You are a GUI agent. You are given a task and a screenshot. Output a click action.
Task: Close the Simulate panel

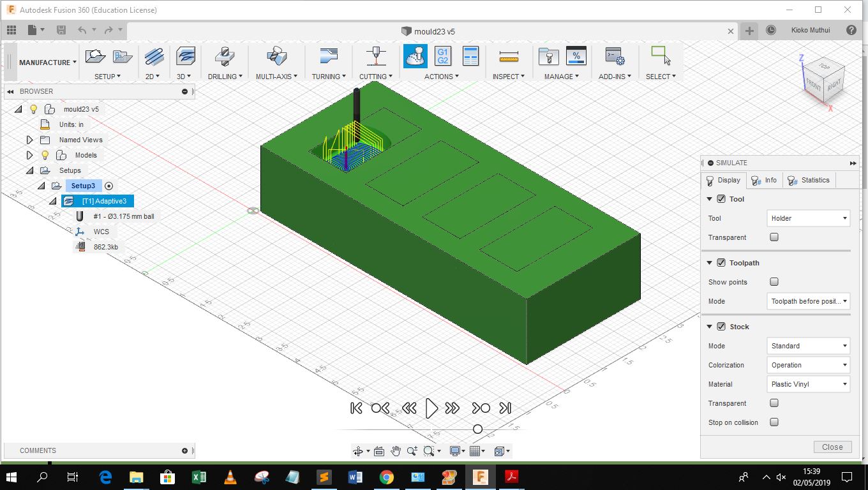tap(832, 447)
